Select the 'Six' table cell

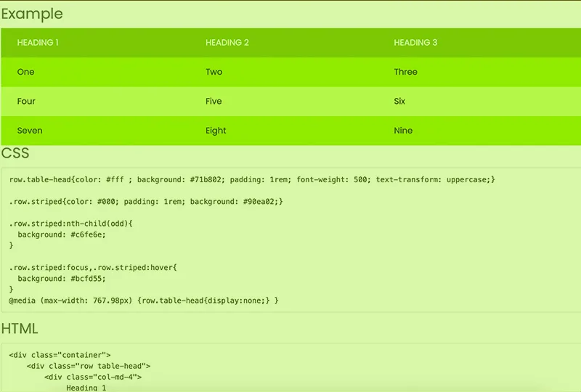399,101
